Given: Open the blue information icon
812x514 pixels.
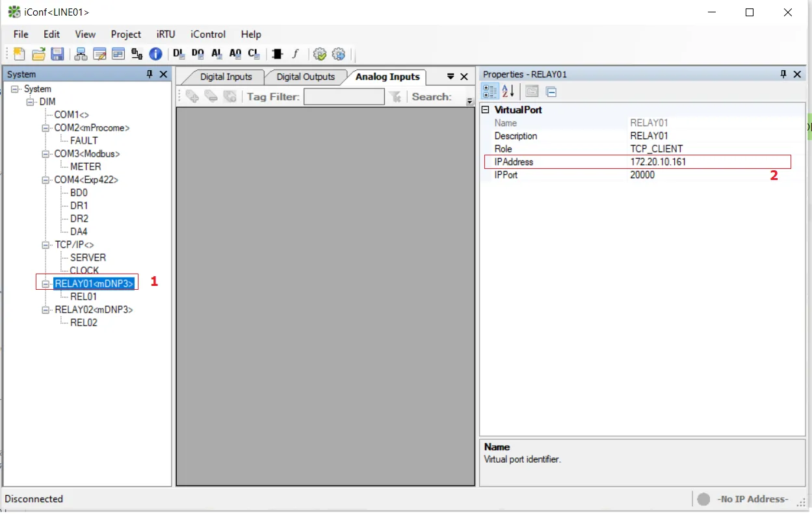Looking at the screenshot, I should pyautogui.click(x=155, y=54).
